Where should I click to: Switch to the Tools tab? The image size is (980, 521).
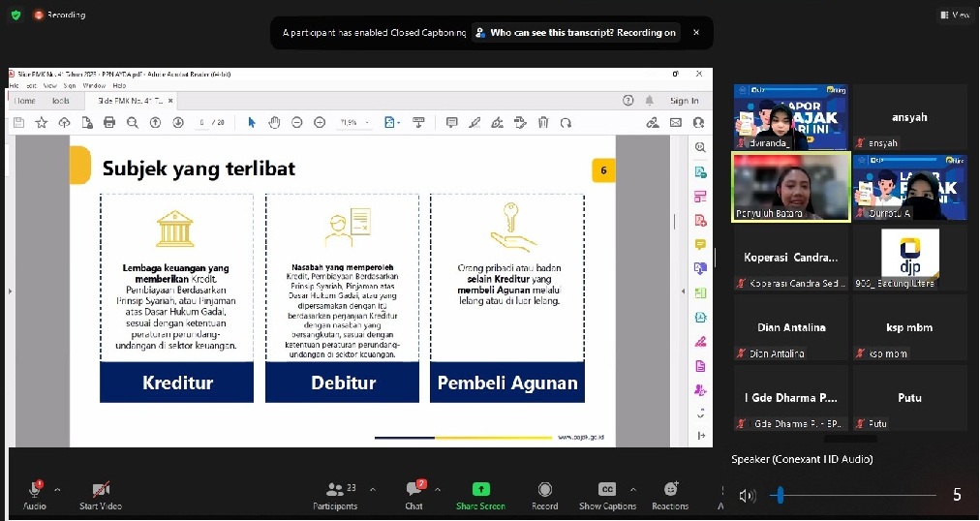(60, 101)
